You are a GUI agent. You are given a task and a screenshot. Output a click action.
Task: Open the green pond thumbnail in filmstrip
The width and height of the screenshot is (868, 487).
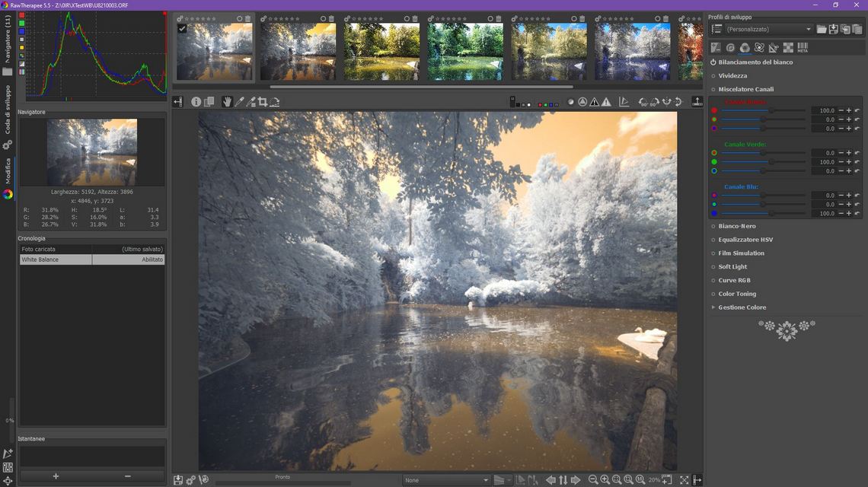coord(465,52)
